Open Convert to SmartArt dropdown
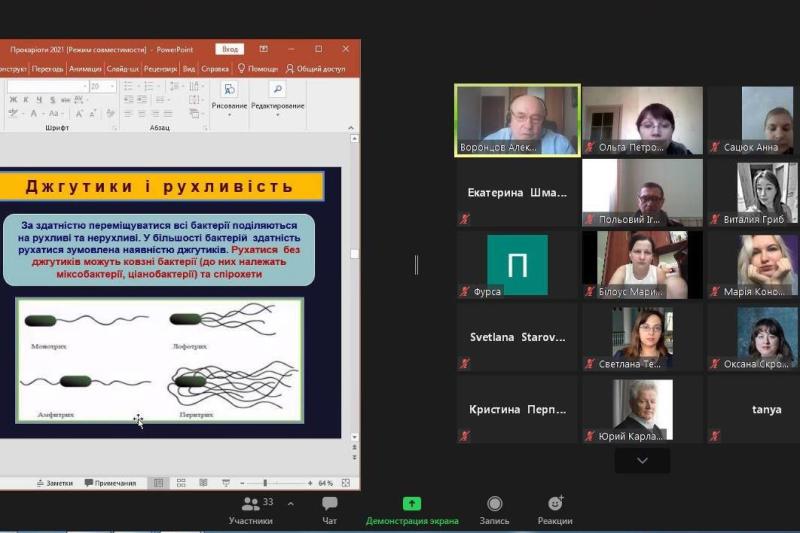The width and height of the screenshot is (800, 533). [195, 114]
